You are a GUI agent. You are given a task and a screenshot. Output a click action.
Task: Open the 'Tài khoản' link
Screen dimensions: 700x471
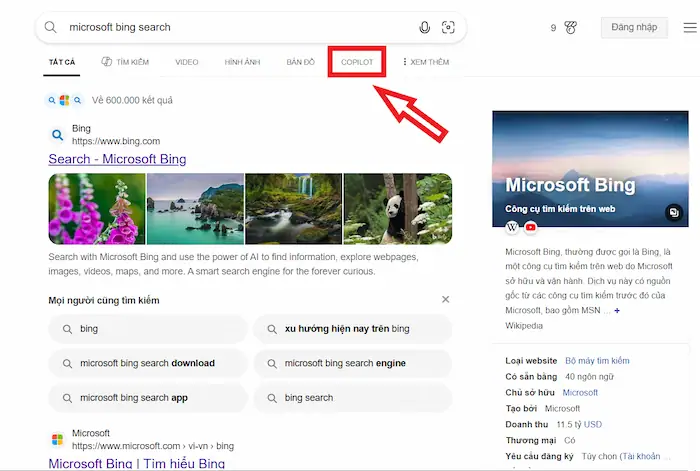coord(641,456)
